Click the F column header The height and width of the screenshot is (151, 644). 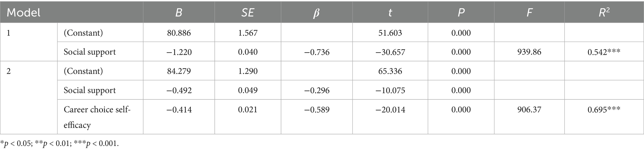pos(529,13)
